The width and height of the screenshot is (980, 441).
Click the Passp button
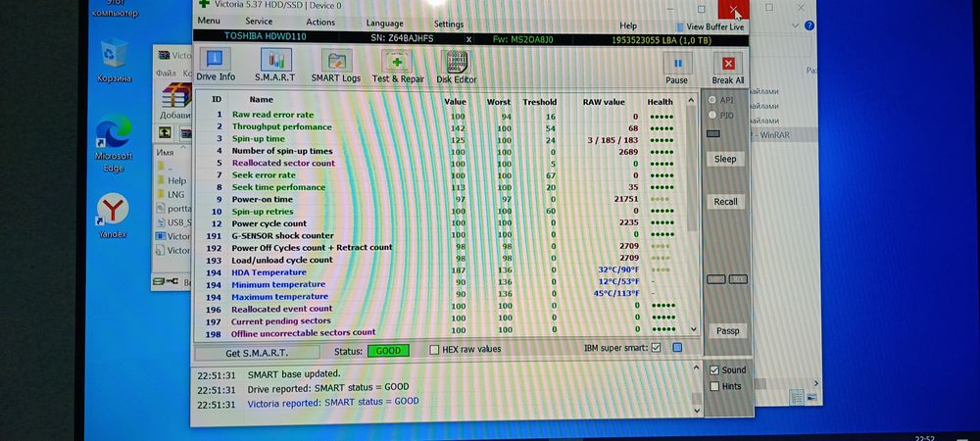pyautogui.click(x=727, y=331)
